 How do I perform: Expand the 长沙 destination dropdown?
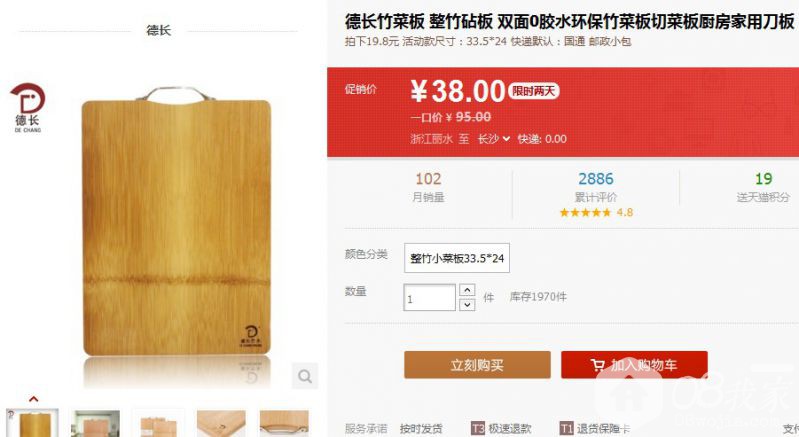point(493,139)
